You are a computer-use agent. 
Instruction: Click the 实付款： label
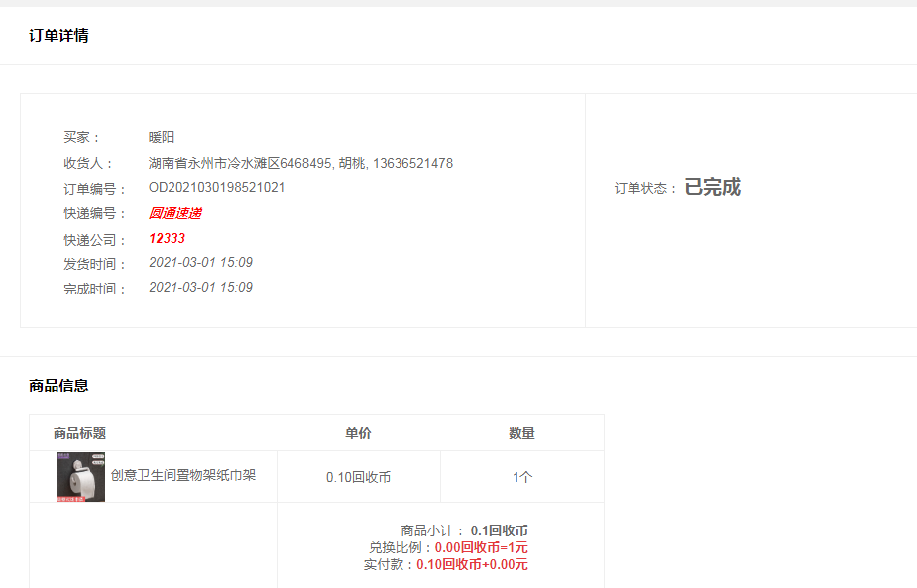coord(390,564)
